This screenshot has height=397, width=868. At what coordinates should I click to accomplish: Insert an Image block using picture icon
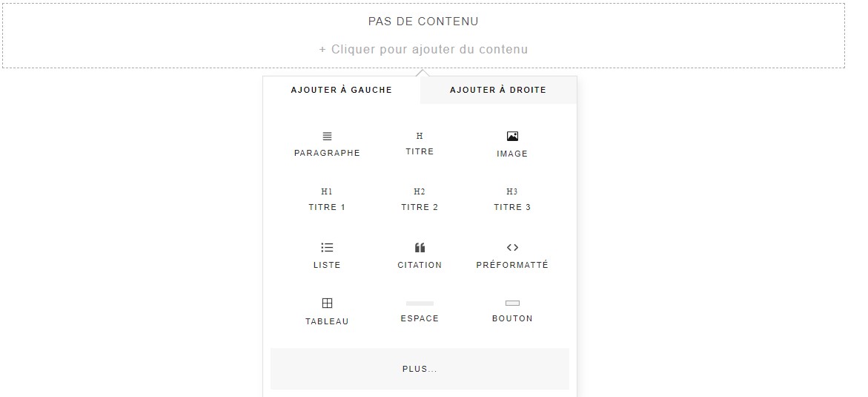tap(512, 137)
